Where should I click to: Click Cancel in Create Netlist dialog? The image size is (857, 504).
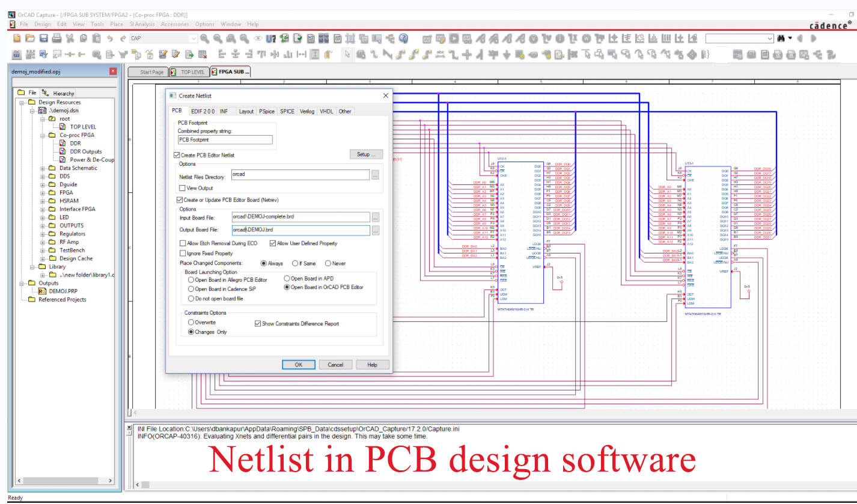pos(335,365)
